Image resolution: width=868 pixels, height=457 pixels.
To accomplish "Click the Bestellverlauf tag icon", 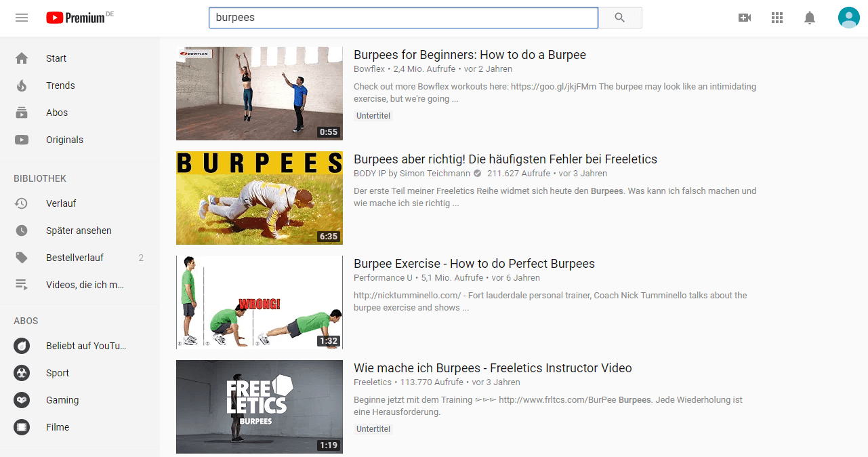I will tap(22, 258).
